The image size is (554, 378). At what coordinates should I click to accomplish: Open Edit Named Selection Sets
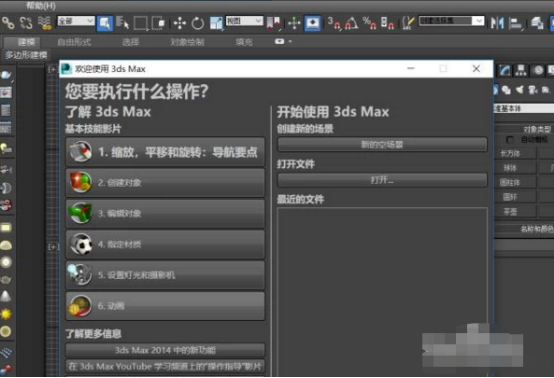[408, 23]
